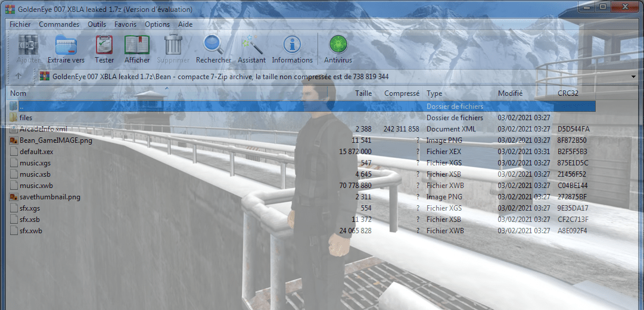This screenshot has height=310, width=644.
Task: Select music.xwb file name
Action: (36, 185)
